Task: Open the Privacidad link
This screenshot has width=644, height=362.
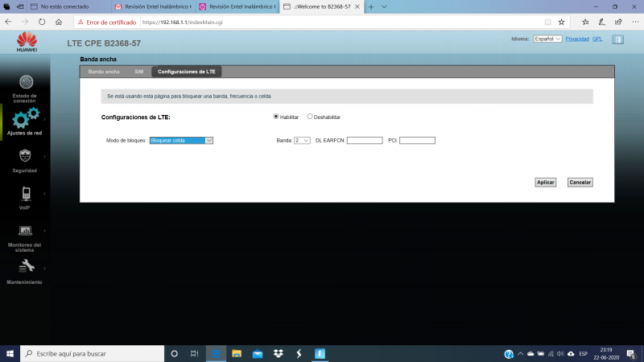Action: (x=577, y=39)
